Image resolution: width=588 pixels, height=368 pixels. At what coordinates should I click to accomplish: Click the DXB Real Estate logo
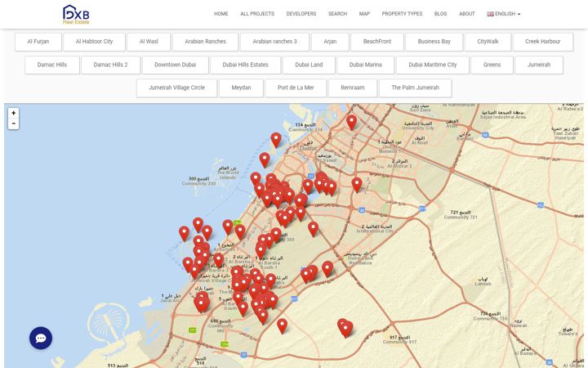click(x=76, y=14)
